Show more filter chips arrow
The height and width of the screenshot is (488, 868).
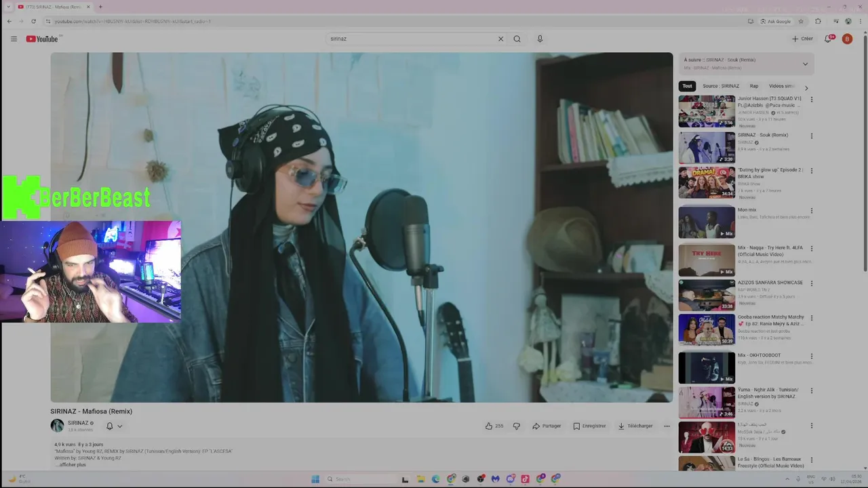(806, 87)
